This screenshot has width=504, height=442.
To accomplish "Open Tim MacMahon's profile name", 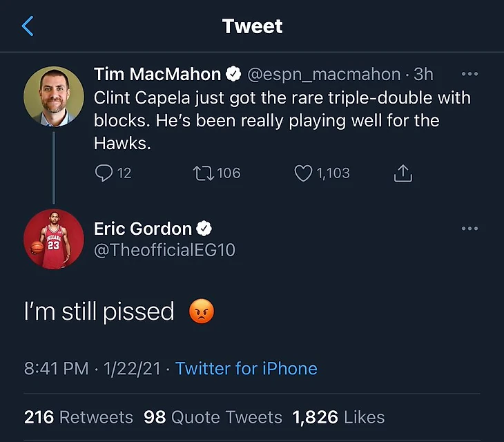I will point(157,74).
